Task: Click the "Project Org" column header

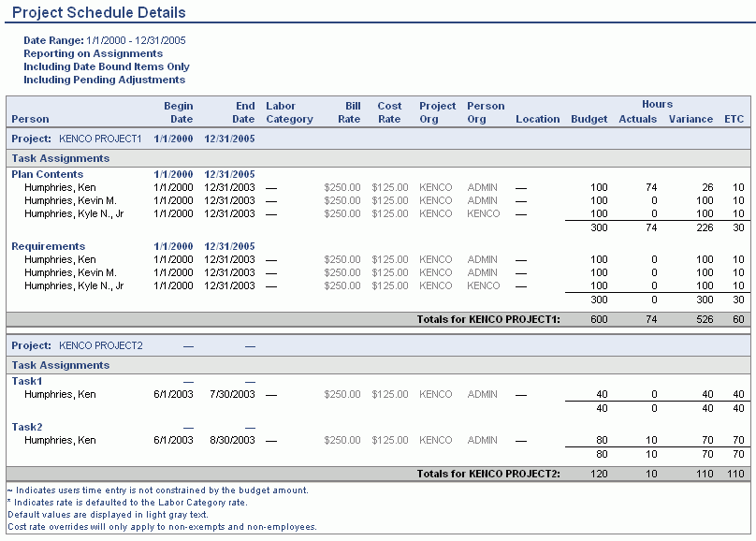Action: click(x=437, y=112)
